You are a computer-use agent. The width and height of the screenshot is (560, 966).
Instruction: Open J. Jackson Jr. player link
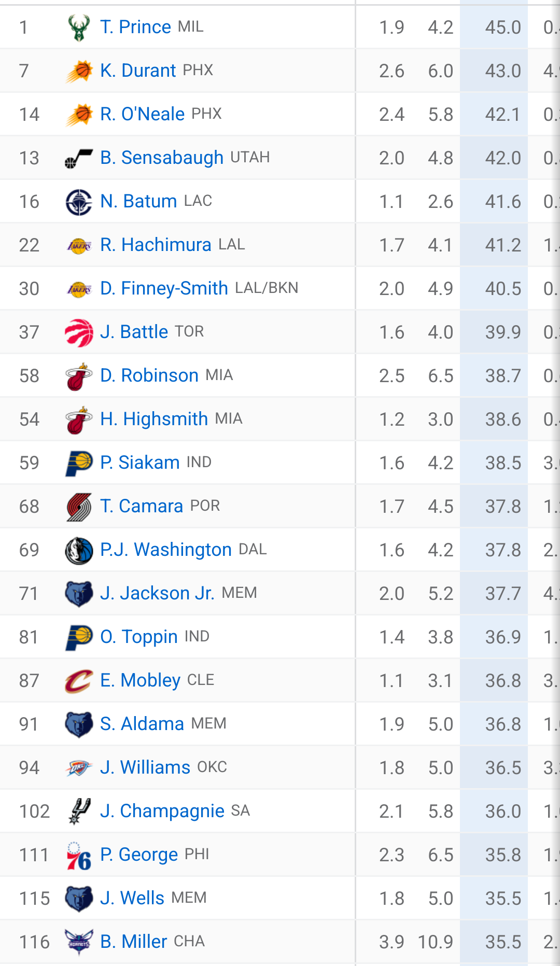tap(157, 593)
